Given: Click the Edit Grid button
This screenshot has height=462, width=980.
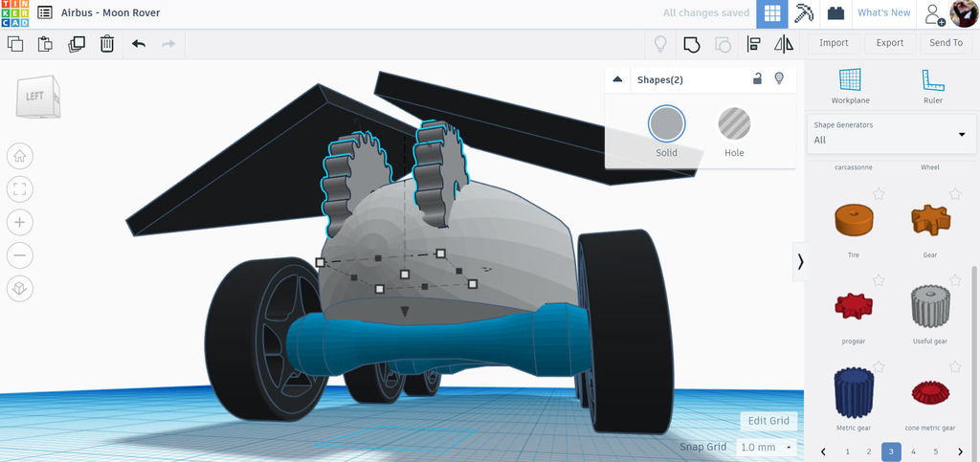Looking at the screenshot, I should click(768, 421).
